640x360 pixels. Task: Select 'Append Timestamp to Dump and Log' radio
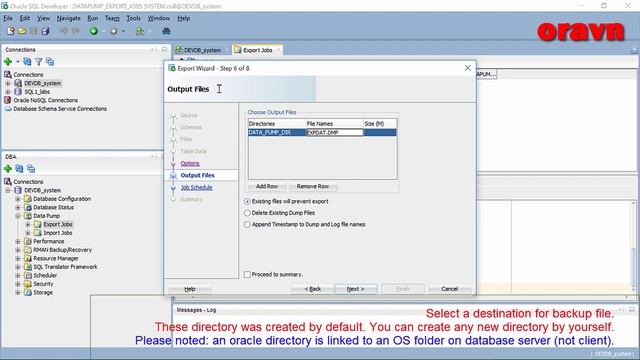[x=247, y=224]
